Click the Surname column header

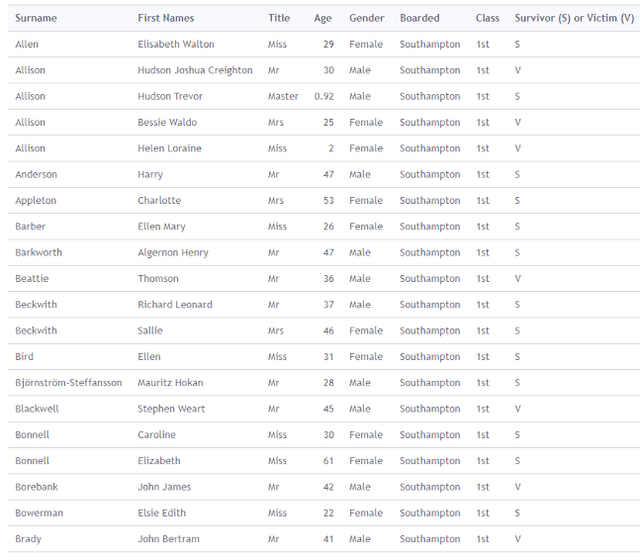(x=36, y=18)
